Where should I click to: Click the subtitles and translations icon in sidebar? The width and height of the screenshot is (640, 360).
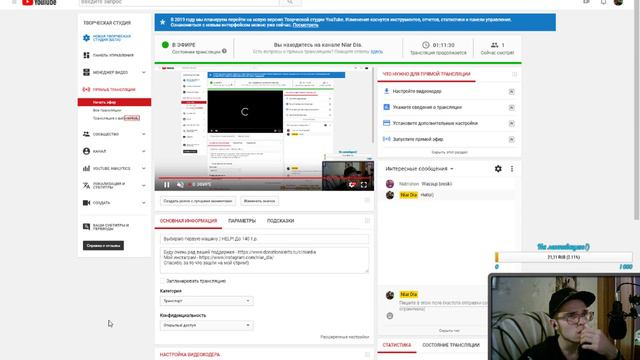point(86,227)
